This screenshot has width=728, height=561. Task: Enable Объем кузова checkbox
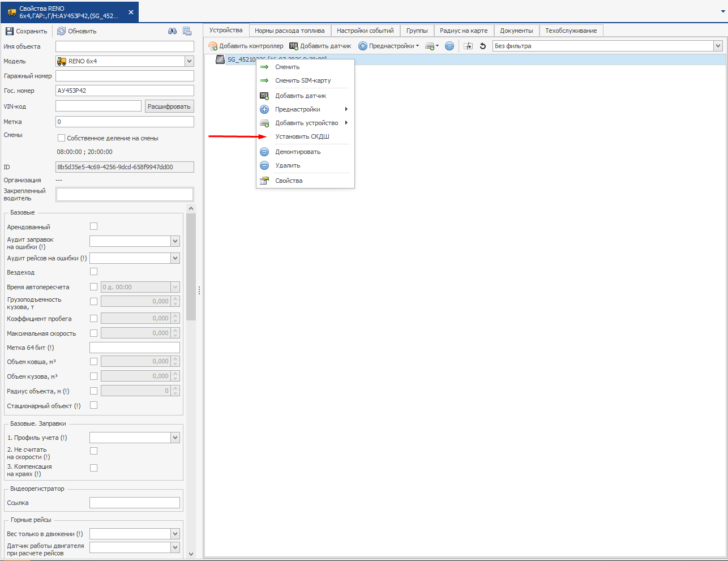[x=93, y=376]
